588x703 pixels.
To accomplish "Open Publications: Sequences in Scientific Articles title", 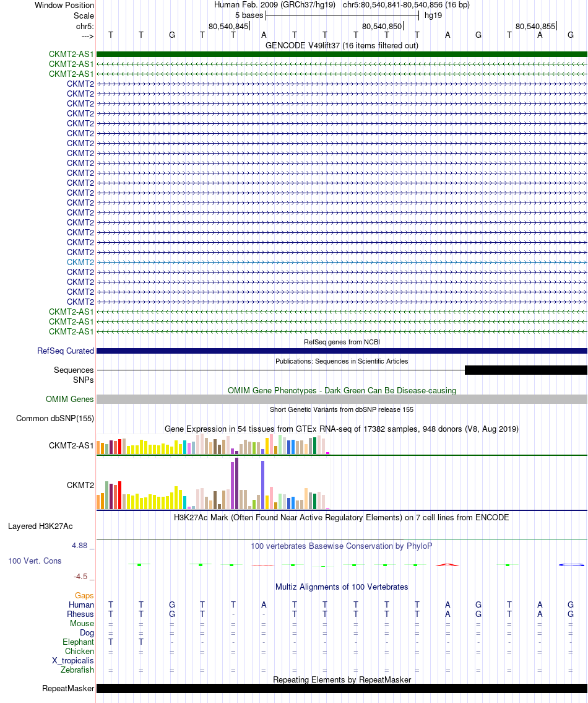I will pos(342,361).
